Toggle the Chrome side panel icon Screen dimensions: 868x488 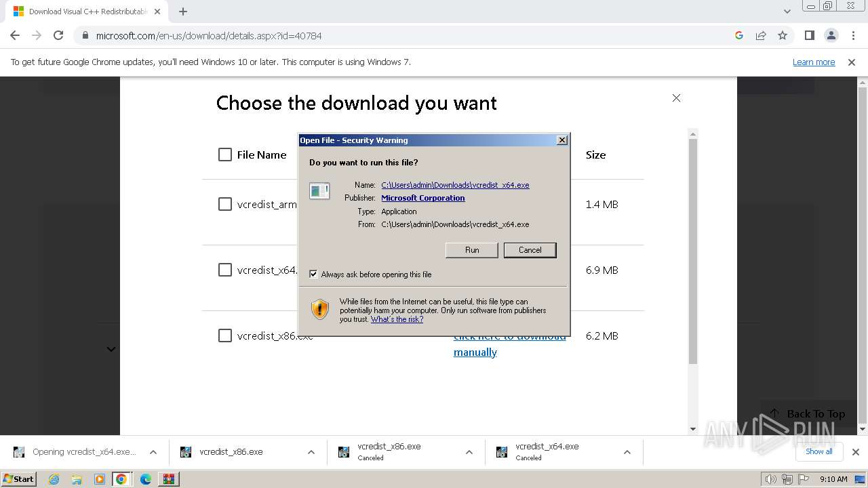coord(809,35)
